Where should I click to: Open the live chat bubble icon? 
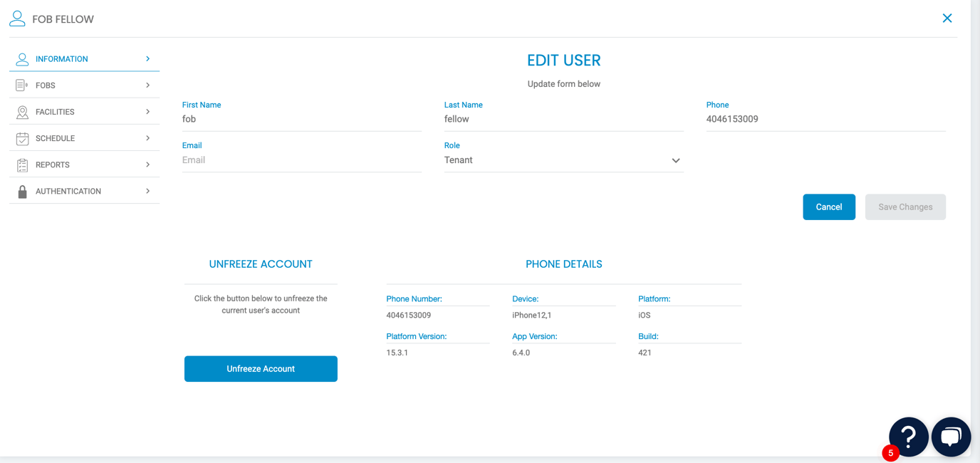tap(951, 437)
